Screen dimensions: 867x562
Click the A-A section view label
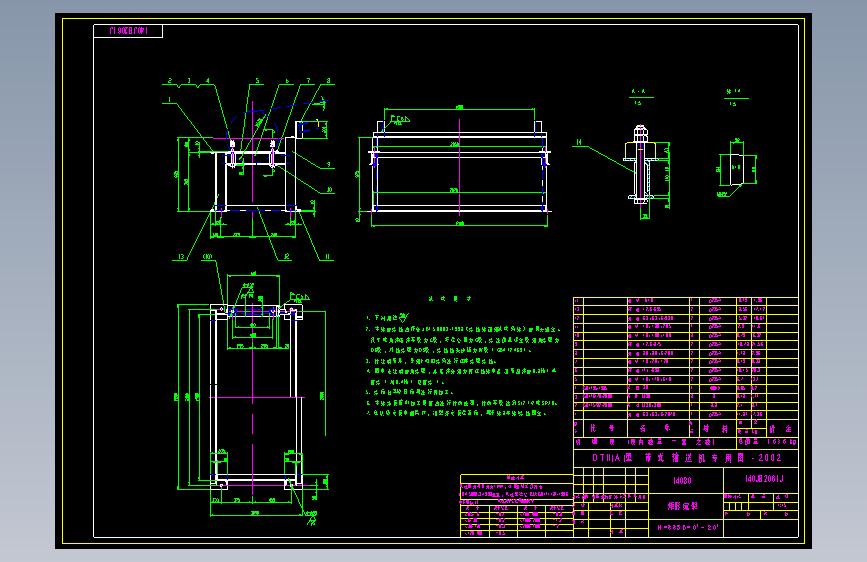[x=638, y=92]
